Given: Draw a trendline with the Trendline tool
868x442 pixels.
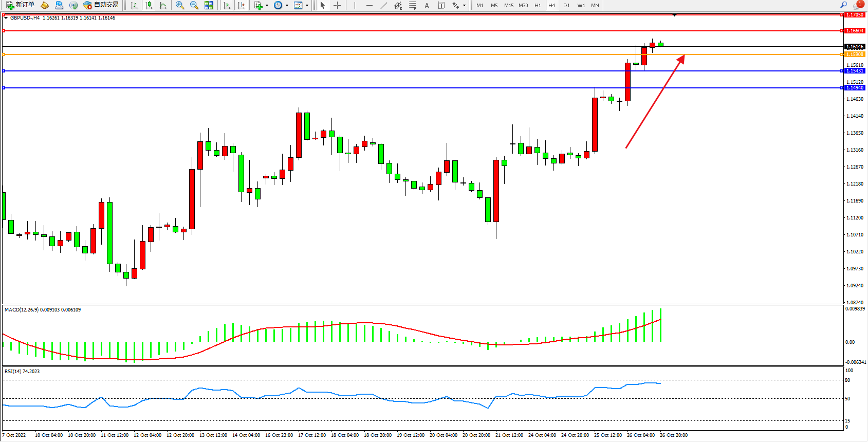Looking at the screenshot, I should tap(383, 5).
